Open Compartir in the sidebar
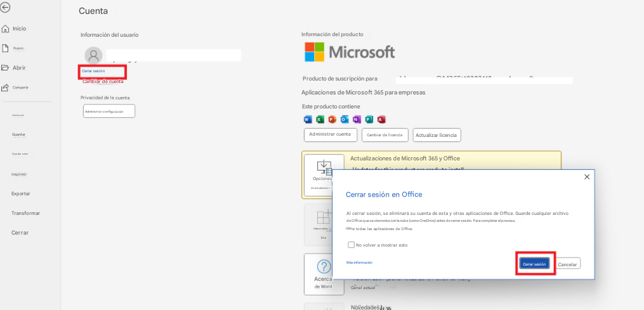Image resolution: width=644 pixels, height=310 pixels. click(20, 87)
